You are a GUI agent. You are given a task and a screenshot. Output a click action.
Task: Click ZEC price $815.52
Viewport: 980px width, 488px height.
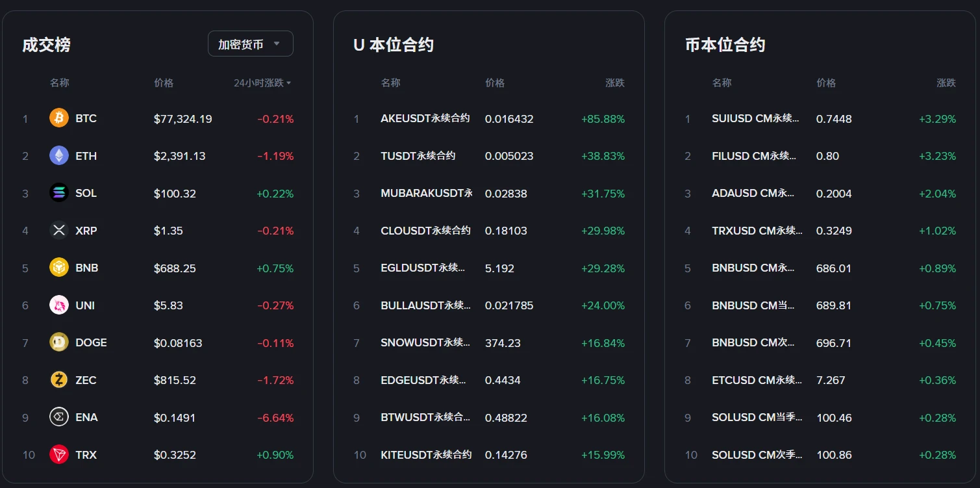[175, 380]
